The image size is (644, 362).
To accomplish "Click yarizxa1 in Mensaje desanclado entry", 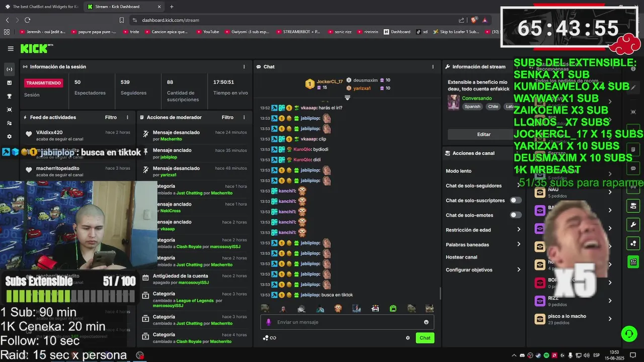I will (x=168, y=175).
